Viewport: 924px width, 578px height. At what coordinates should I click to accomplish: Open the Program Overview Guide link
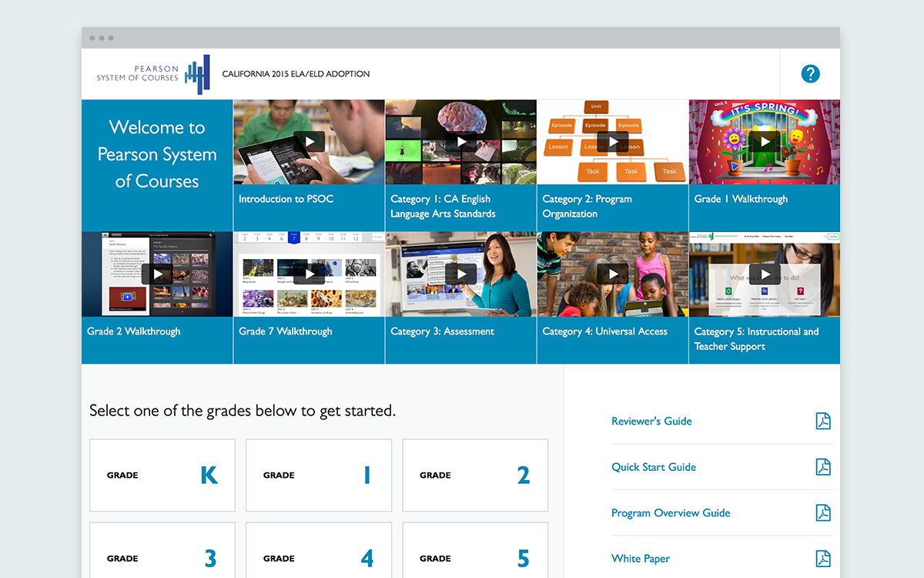(671, 512)
